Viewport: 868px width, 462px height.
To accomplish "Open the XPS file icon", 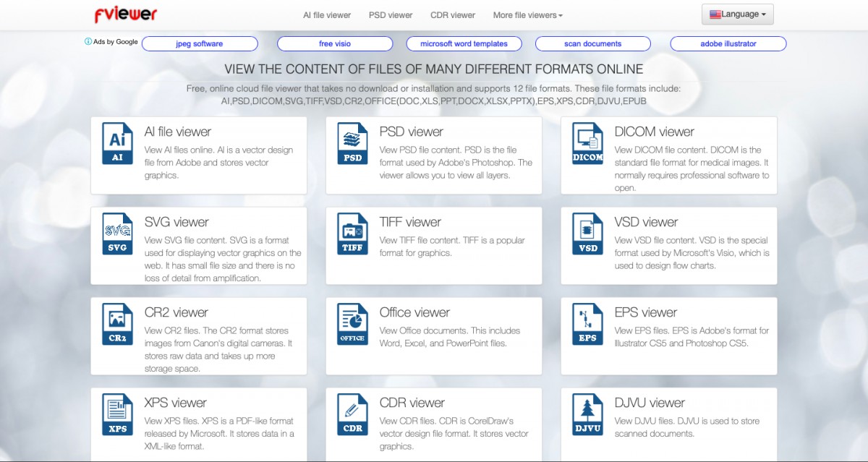I will 117,414.
